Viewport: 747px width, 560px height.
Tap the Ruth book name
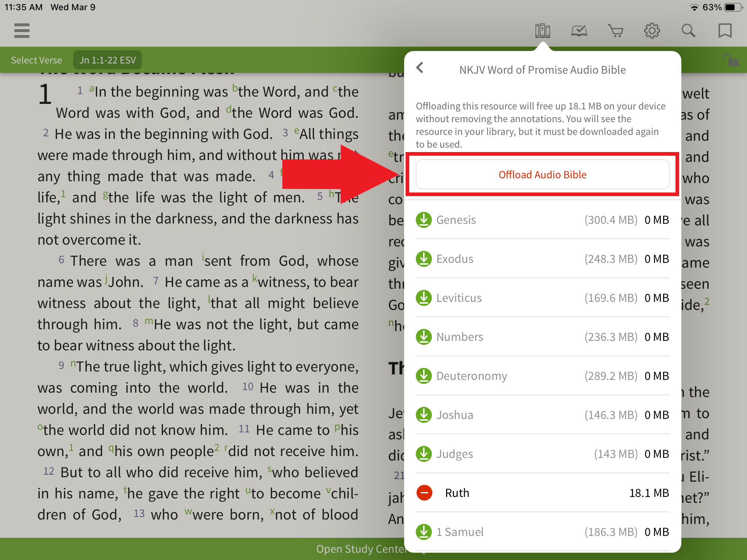click(457, 493)
